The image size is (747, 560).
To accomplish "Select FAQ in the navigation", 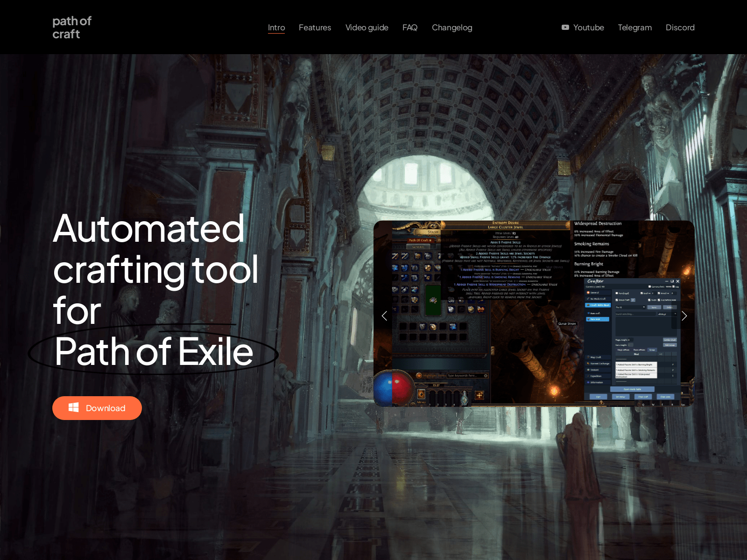I will [x=410, y=28].
